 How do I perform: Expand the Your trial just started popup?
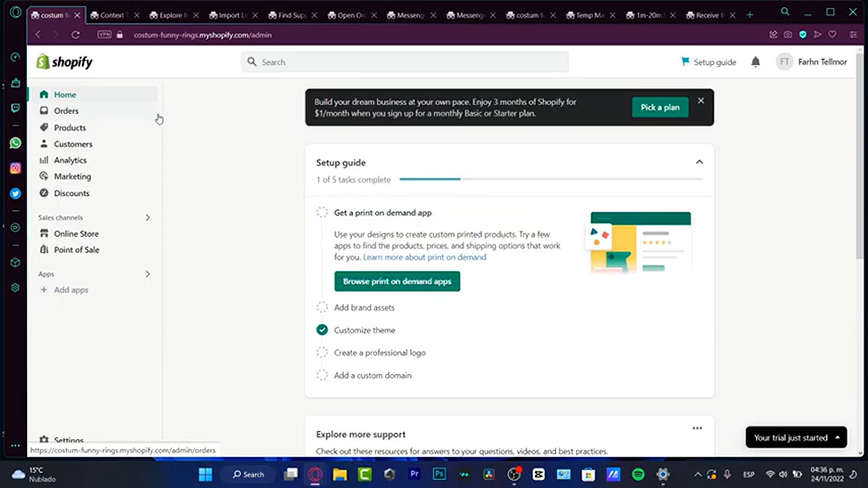(796, 437)
